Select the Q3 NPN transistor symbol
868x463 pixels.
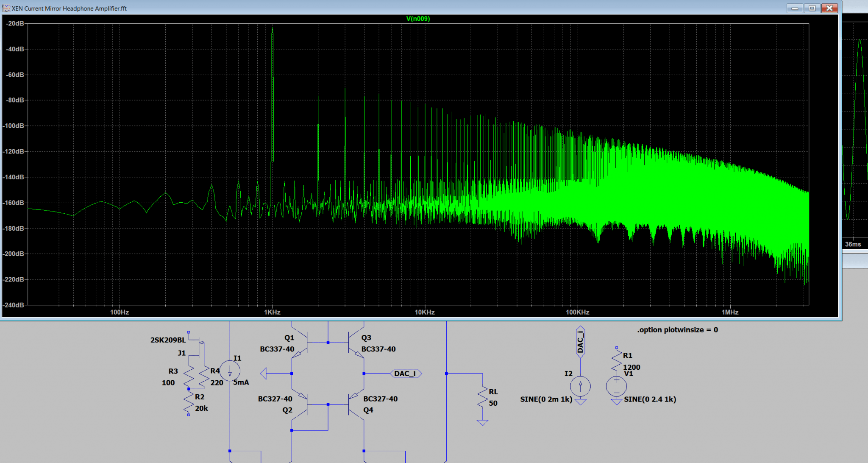[356, 343]
